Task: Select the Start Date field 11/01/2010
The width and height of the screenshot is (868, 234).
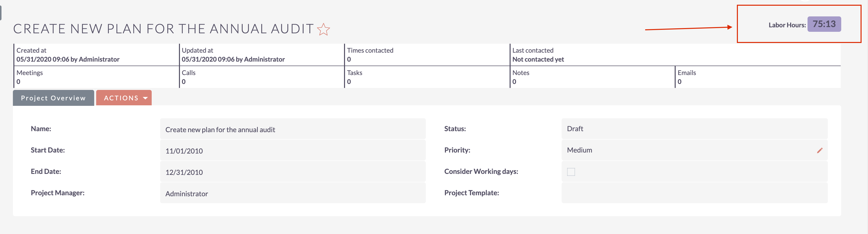Action: tap(292, 150)
